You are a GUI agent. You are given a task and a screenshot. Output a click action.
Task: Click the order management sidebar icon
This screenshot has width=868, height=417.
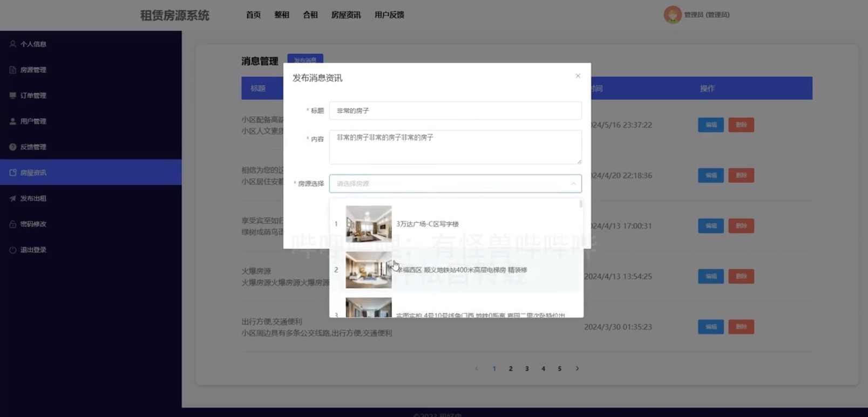[12, 95]
